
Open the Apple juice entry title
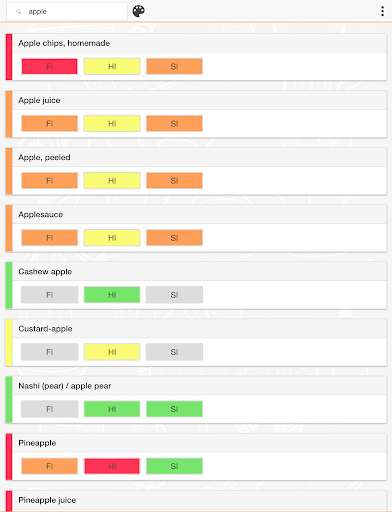[x=39, y=100]
